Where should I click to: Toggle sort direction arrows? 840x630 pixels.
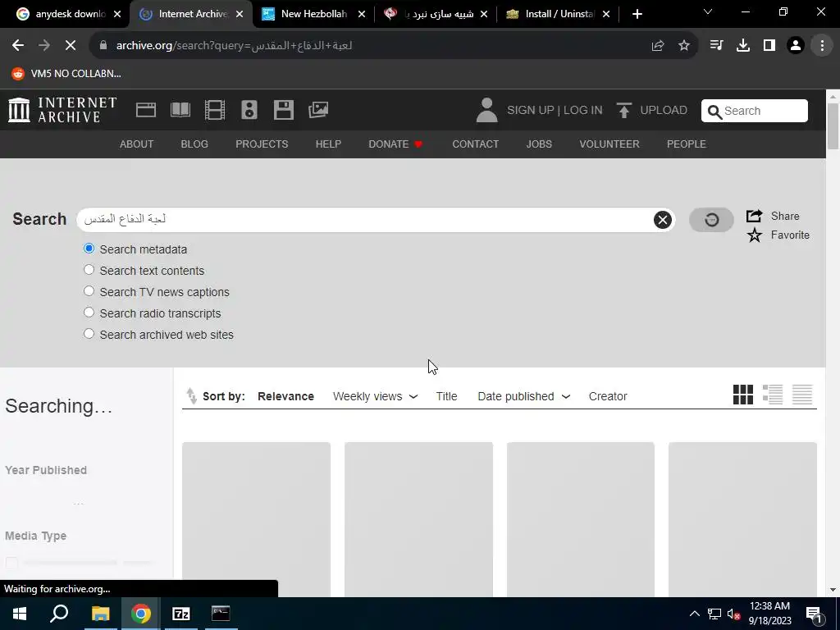pos(191,396)
